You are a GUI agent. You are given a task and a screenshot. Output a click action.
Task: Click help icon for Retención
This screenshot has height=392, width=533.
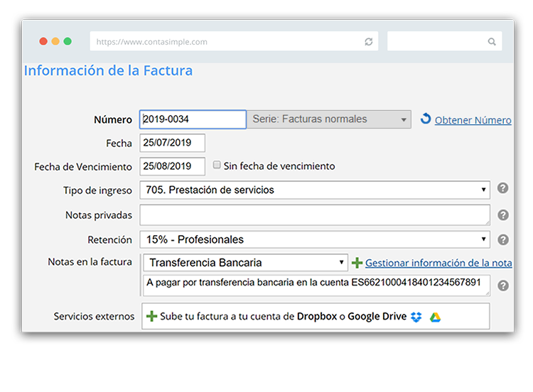pyautogui.click(x=503, y=240)
